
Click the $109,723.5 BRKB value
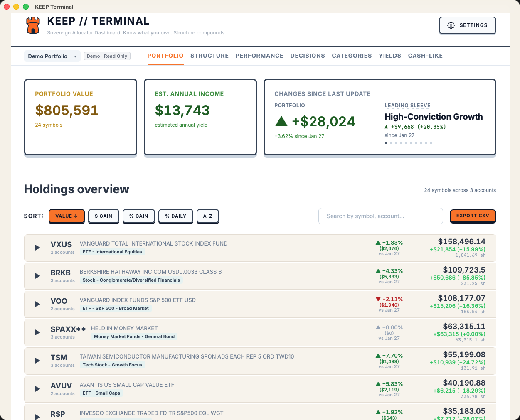click(464, 270)
